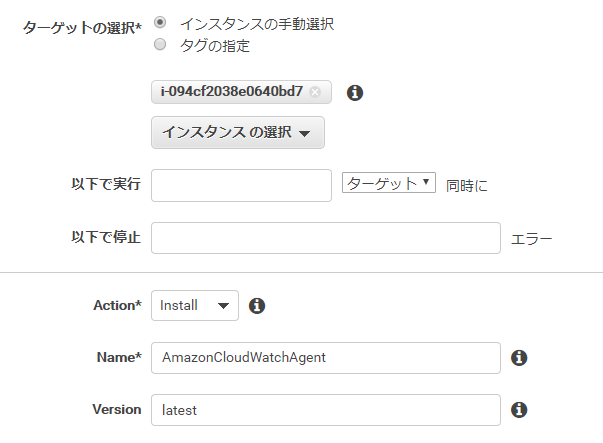Click タグの指定 label text
The image size is (603, 443).
tap(215, 46)
